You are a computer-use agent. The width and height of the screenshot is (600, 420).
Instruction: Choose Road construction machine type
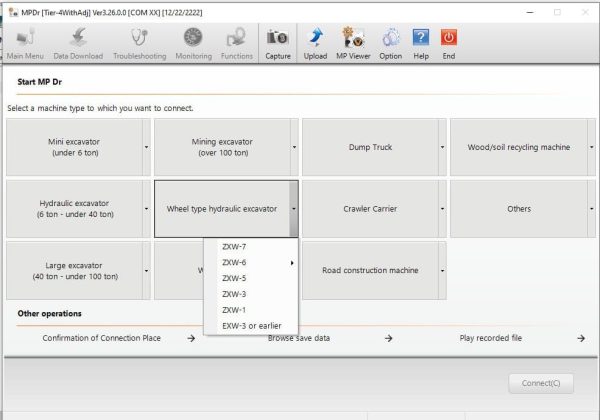pos(370,270)
